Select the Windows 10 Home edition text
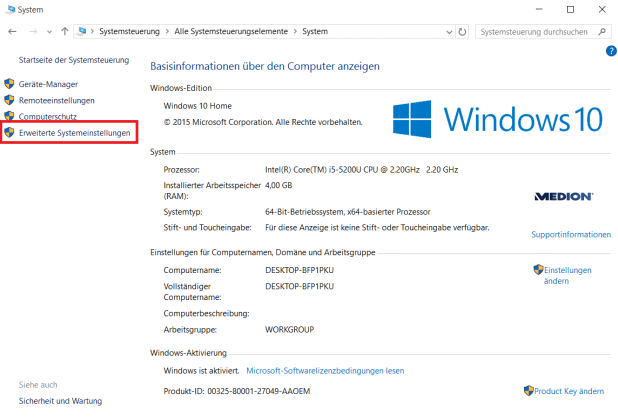The height and width of the screenshot is (419, 618). click(x=197, y=106)
